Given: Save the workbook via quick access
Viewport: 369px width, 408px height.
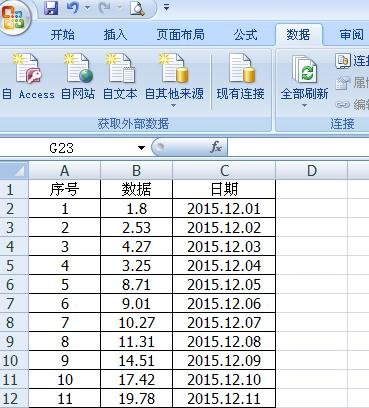Looking at the screenshot, I should (x=51, y=8).
